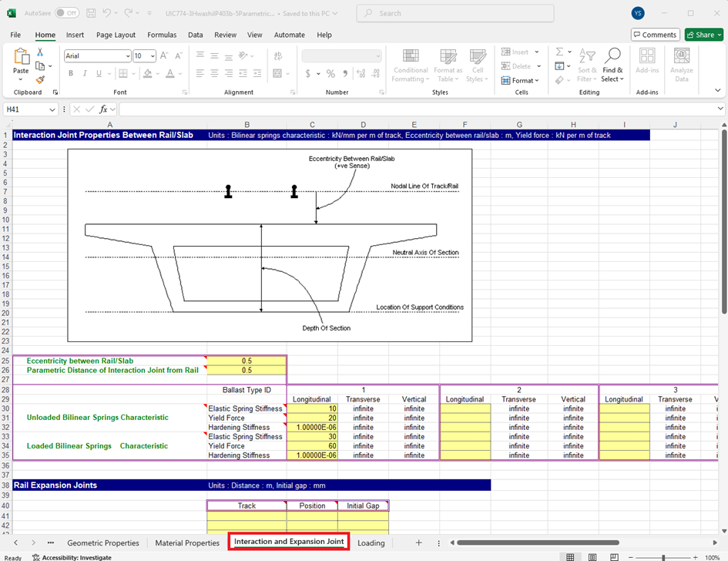
Task: Open the font name Arial dropdown
Action: tap(128, 56)
